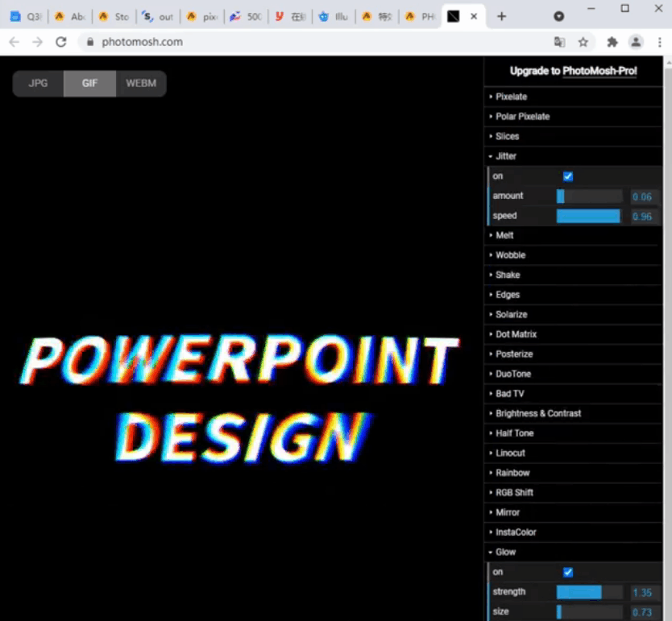
Task: Collapse the Glow effect section
Action: point(573,552)
